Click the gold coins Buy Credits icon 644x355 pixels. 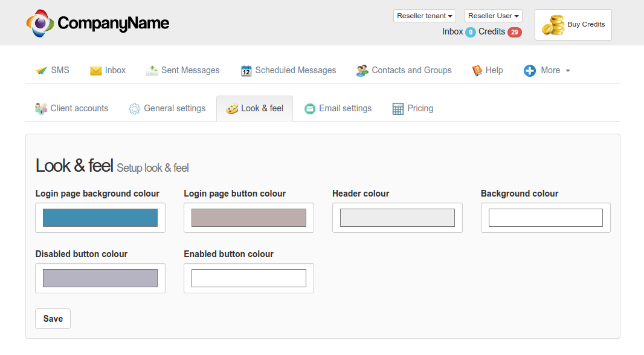[x=553, y=25]
